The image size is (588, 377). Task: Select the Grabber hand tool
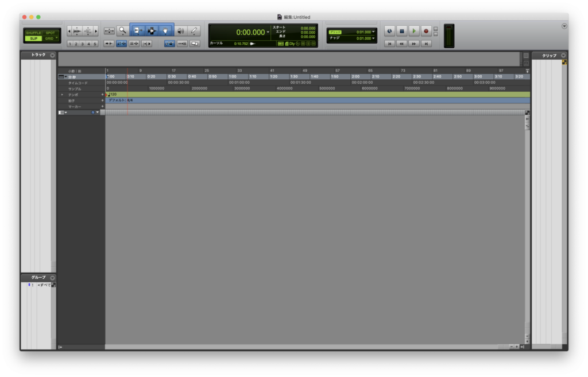[166, 31]
